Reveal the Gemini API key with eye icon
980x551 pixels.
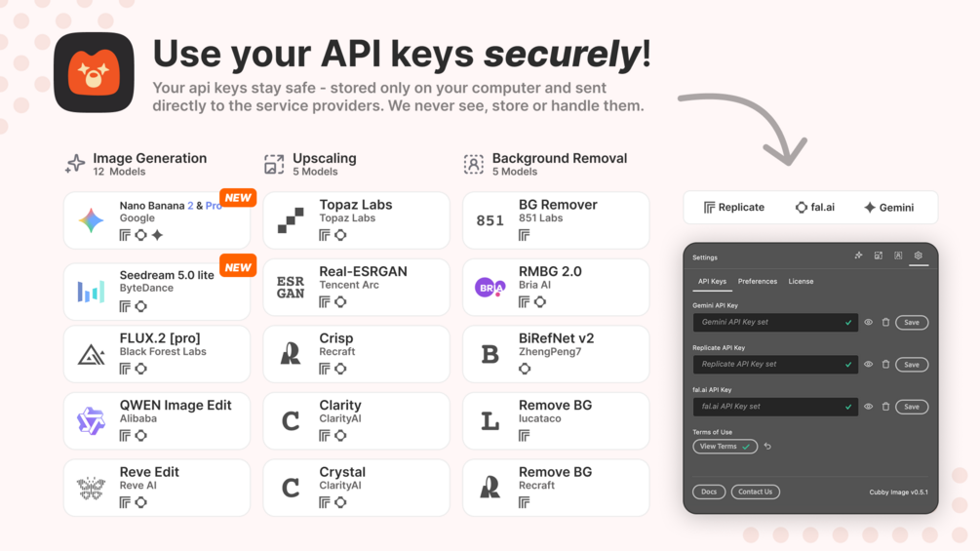click(868, 323)
